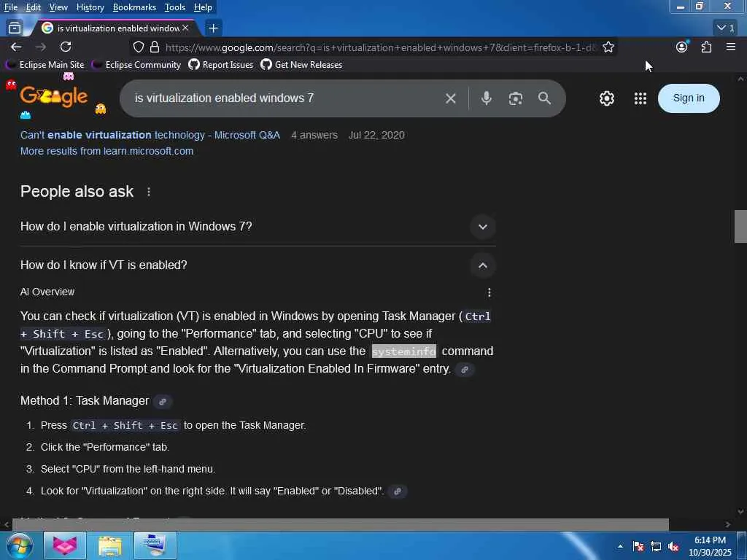Open Report Issues bookmark
This screenshot has height=560, width=747.
pos(221,65)
